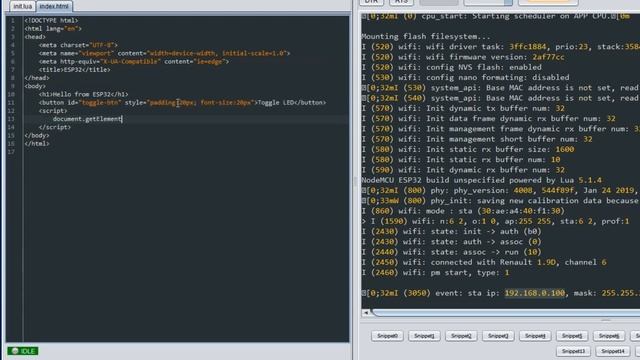Click Init static rx buffer num 10
This screenshot has width=640, height=360.
point(461,160)
